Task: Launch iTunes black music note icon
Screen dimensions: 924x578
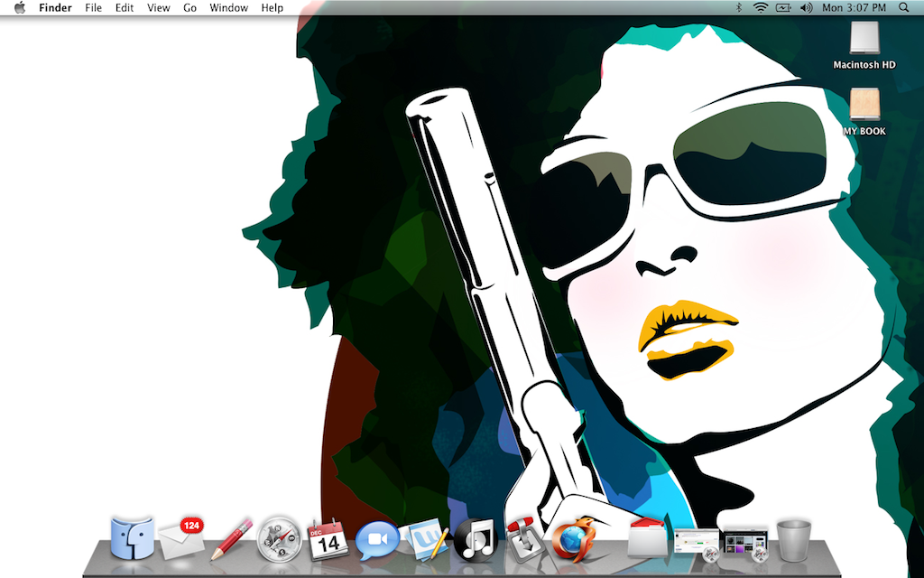Action: 475,539
